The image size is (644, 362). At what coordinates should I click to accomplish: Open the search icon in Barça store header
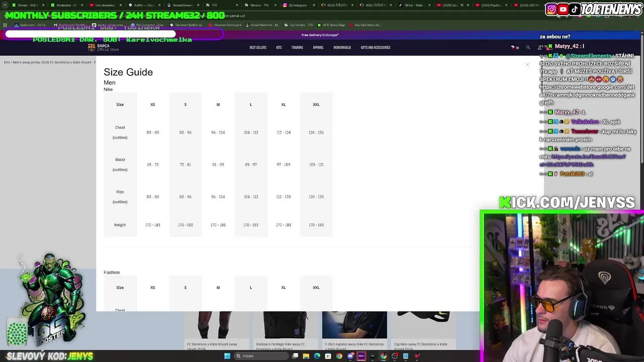tap(528, 48)
